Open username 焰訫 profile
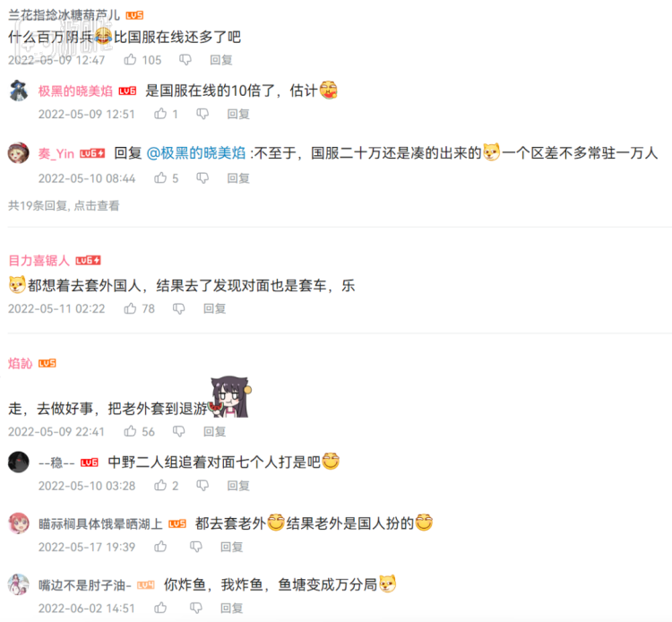 (x=20, y=364)
